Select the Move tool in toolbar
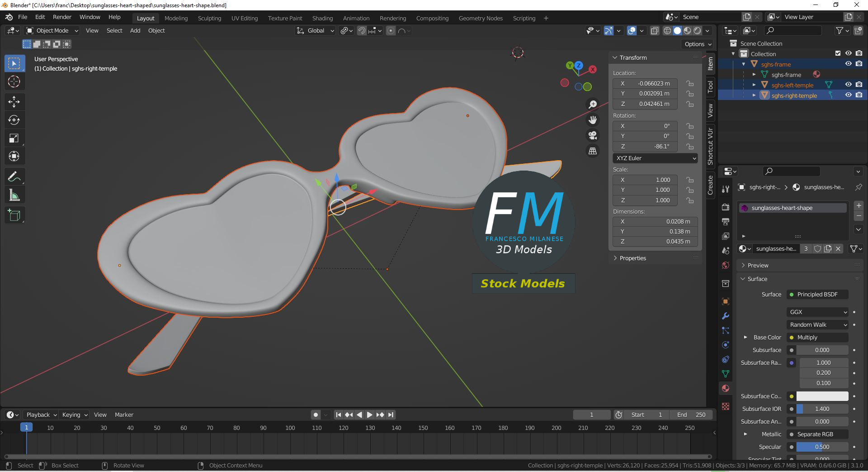The height and width of the screenshot is (472, 868). (x=14, y=101)
